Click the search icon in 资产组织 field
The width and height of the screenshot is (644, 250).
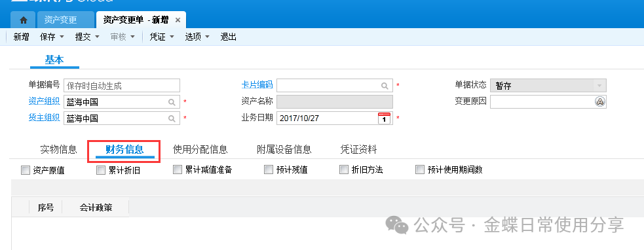172,102
